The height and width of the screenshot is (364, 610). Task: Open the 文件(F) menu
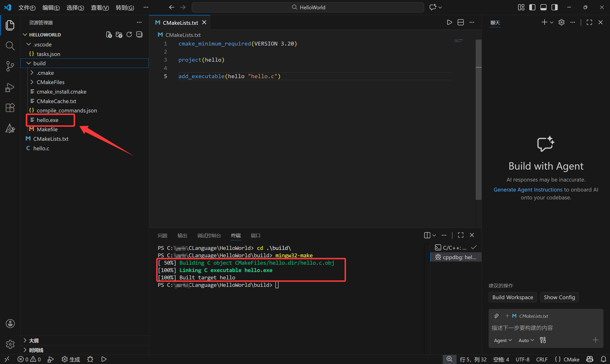coord(27,8)
